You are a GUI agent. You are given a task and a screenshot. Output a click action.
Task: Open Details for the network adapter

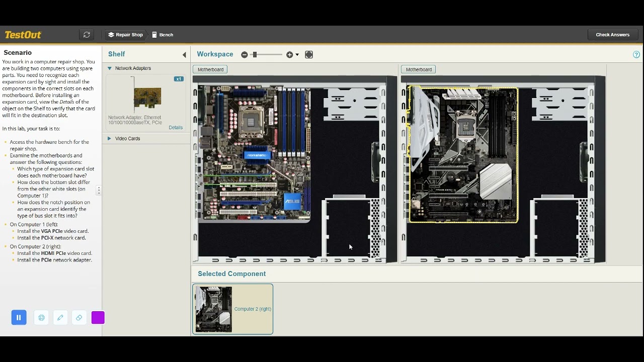click(x=176, y=128)
